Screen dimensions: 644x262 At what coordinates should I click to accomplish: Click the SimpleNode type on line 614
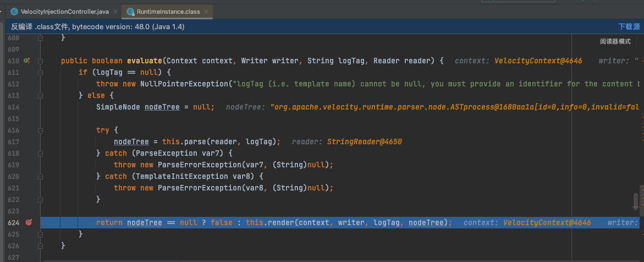pos(118,107)
